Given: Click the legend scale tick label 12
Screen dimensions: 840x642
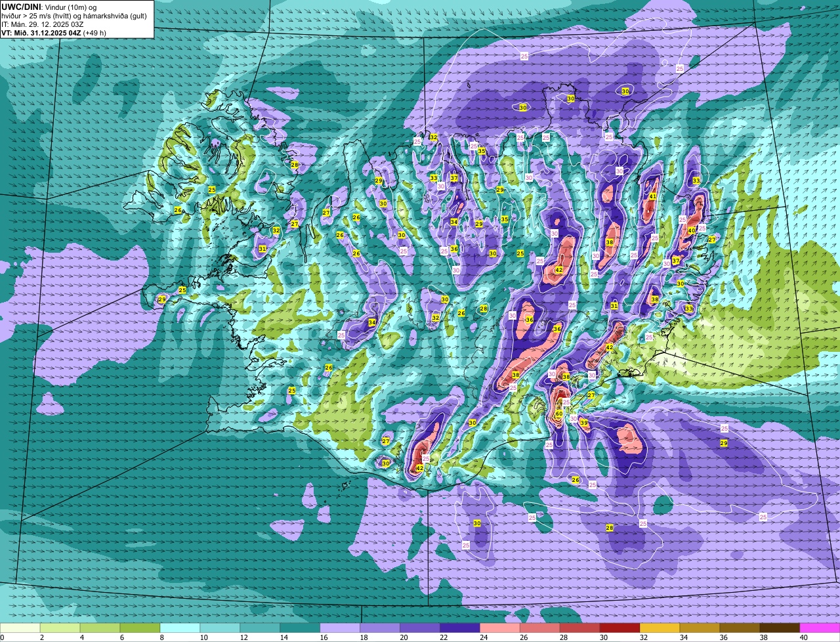Looking at the screenshot, I should (x=243, y=637).
